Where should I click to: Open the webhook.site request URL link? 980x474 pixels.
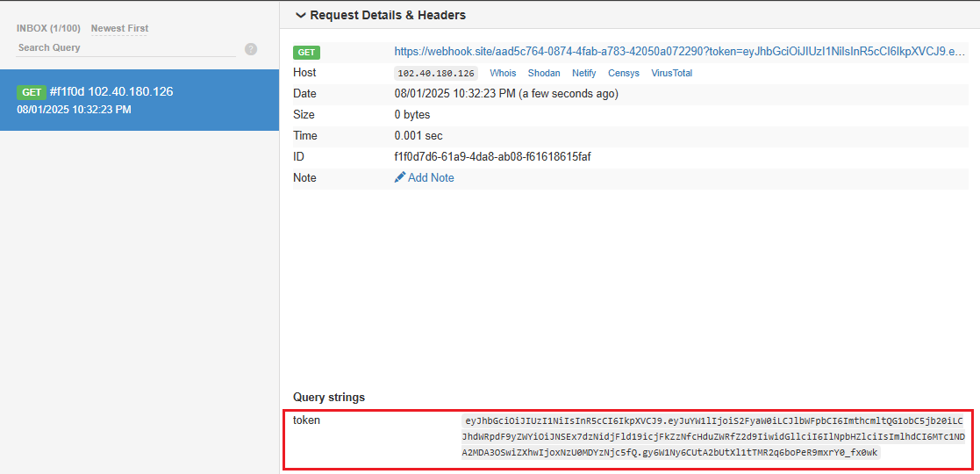click(679, 52)
